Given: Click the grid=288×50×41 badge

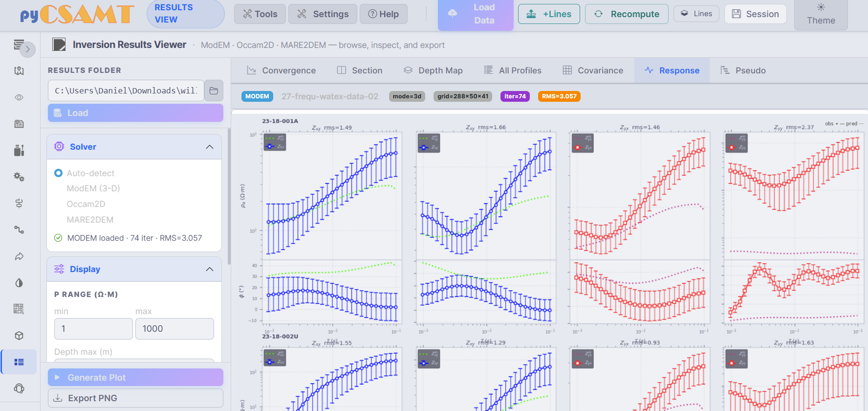Looking at the screenshot, I should (463, 96).
